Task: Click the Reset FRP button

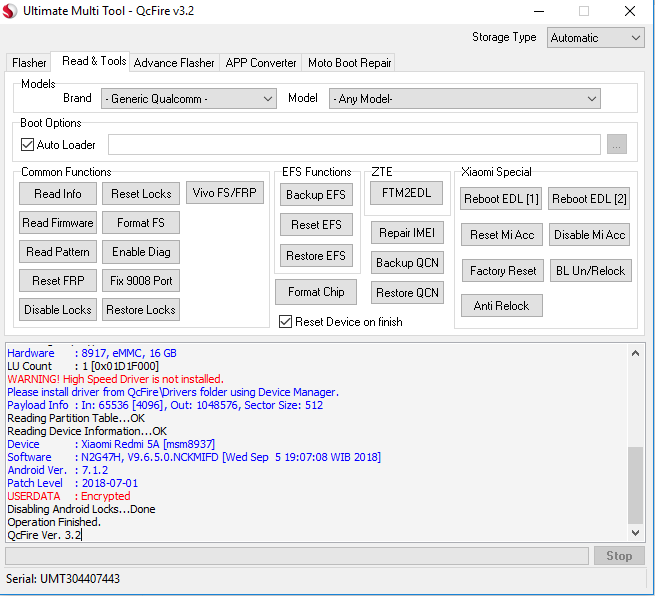Action: pyautogui.click(x=58, y=281)
